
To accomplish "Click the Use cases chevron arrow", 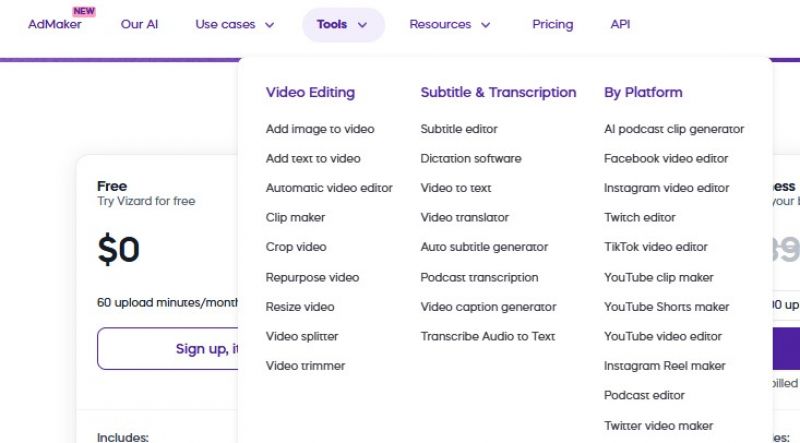I will pos(270,25).
